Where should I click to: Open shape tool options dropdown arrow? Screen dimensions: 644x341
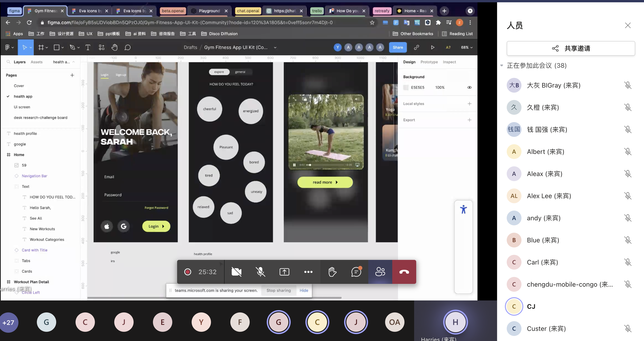tap(62, 47)
